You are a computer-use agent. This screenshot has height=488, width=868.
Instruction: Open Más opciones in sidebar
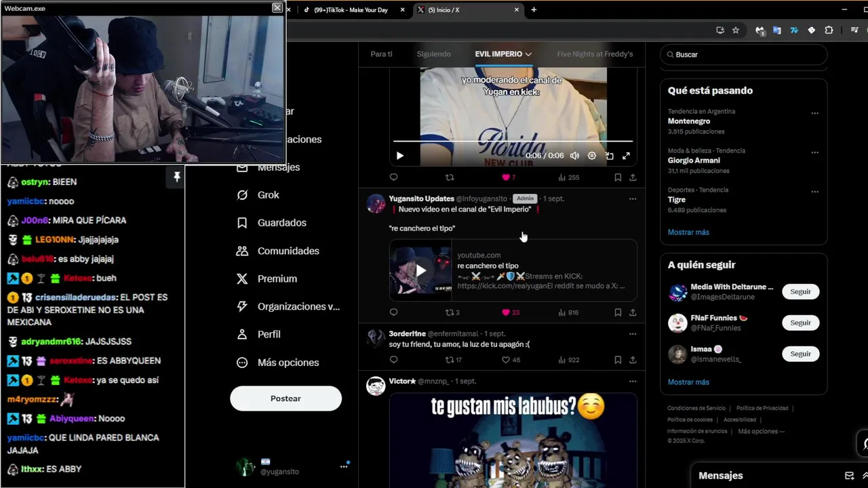(277, 363)
